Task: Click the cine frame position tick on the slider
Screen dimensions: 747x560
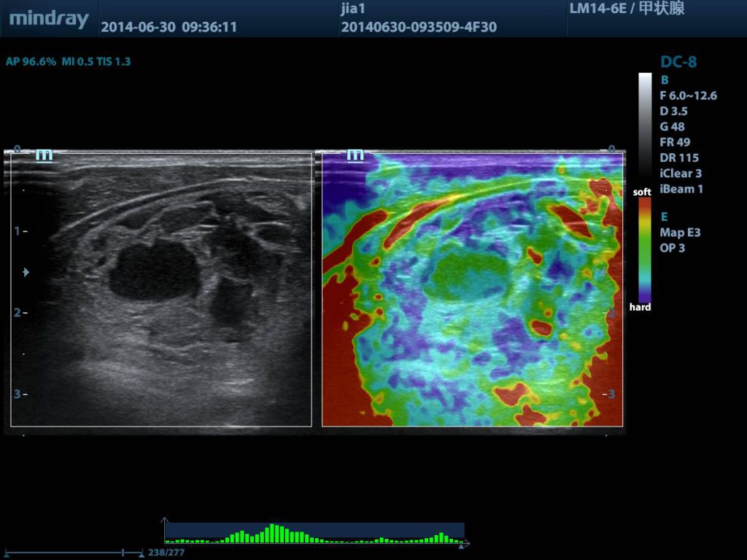Action: (x=123, y=553)
